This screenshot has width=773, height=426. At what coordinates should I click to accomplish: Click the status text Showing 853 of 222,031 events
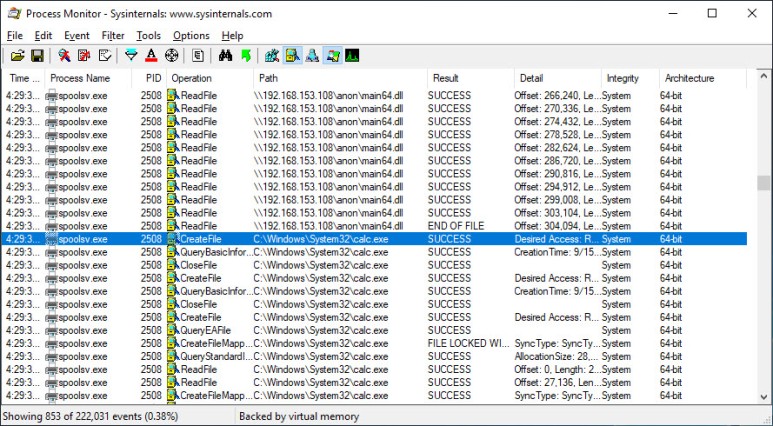[91, 417]
